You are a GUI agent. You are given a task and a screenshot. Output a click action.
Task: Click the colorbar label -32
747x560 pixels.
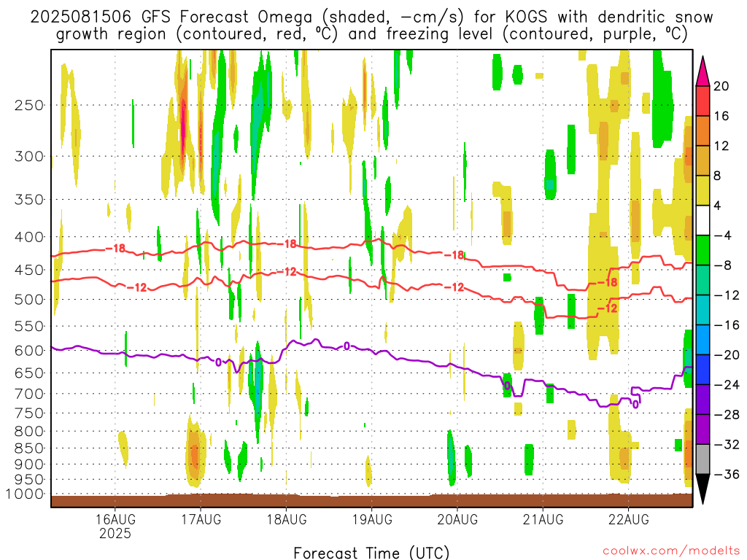727,445
